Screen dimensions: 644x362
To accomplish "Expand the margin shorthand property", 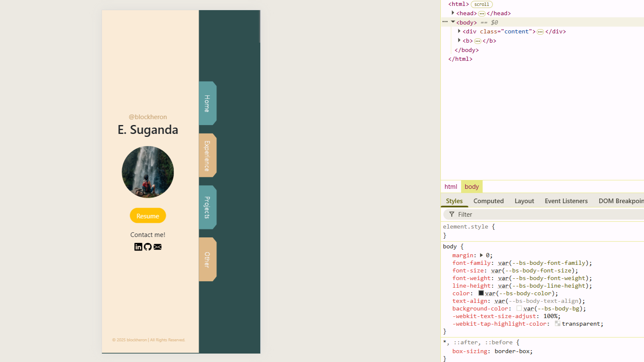I will (x=481, y=255).
